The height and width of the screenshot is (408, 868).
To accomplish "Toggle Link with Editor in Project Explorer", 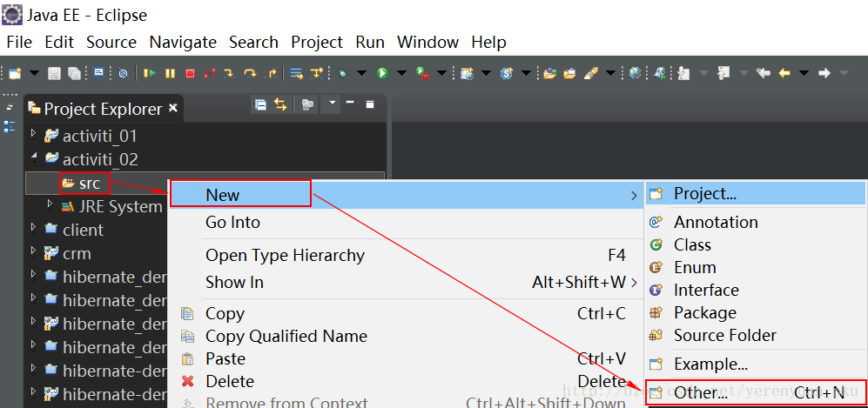I will point(280,104).
